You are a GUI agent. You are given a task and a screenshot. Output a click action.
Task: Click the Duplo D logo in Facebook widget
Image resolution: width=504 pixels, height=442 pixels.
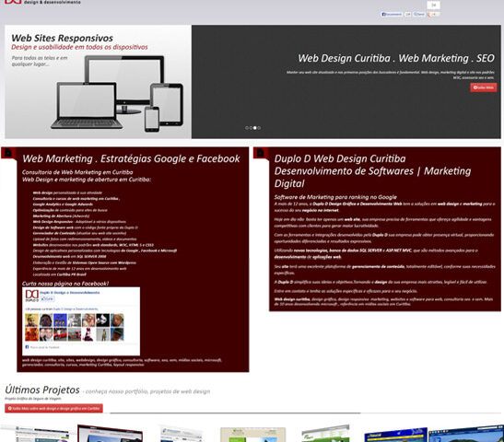(x=32, y=296)
